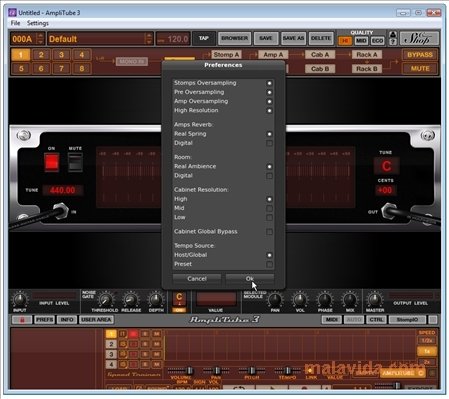449x399 pixels.
Task: Select Speed Trainer track 3
Action: click(x=111, y=354)
